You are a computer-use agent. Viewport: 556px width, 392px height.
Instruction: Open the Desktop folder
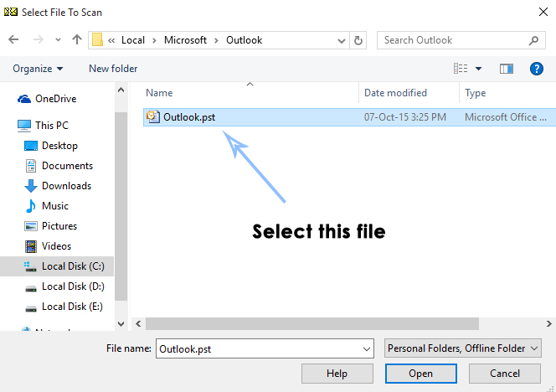[51, 146]
